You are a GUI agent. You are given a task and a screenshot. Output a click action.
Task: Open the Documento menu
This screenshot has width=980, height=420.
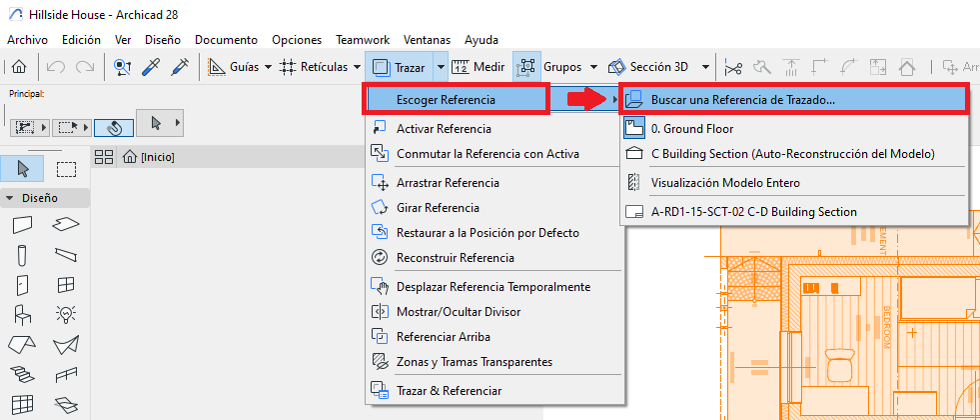point(226,40)
